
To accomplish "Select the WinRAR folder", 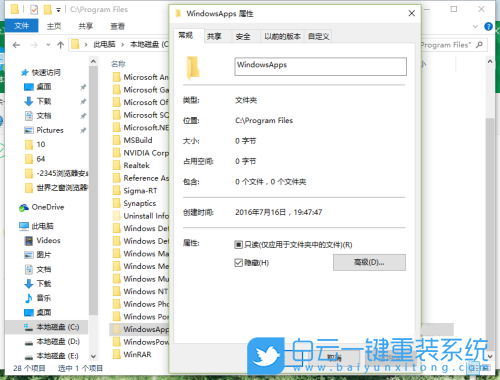I will pos(137,354).
